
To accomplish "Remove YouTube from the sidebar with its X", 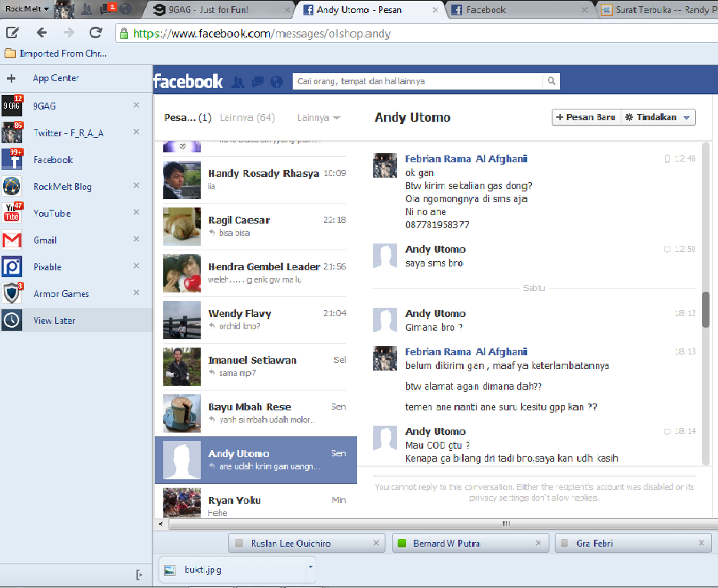I will tap(136, 212).
